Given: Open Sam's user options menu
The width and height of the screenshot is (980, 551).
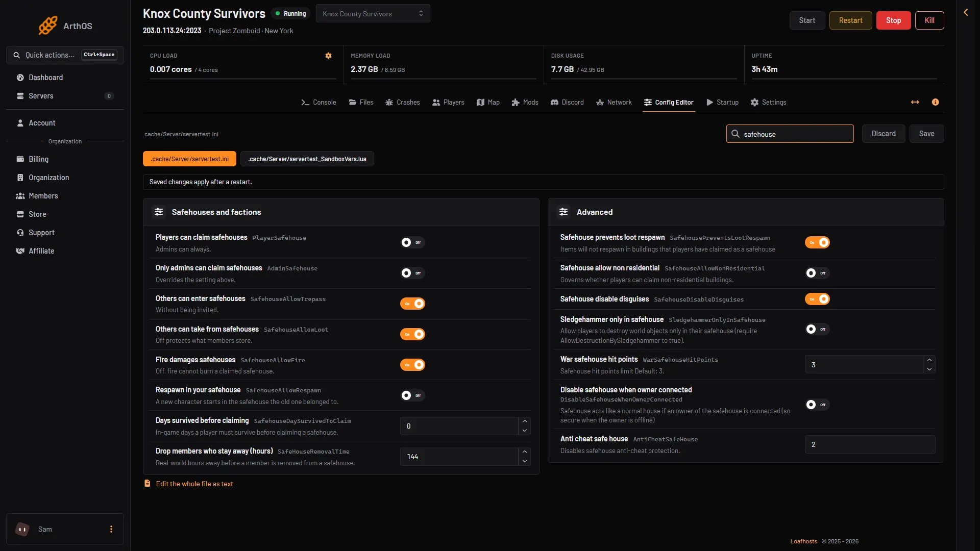Looking at the screenshot, I should click(111, 529).
